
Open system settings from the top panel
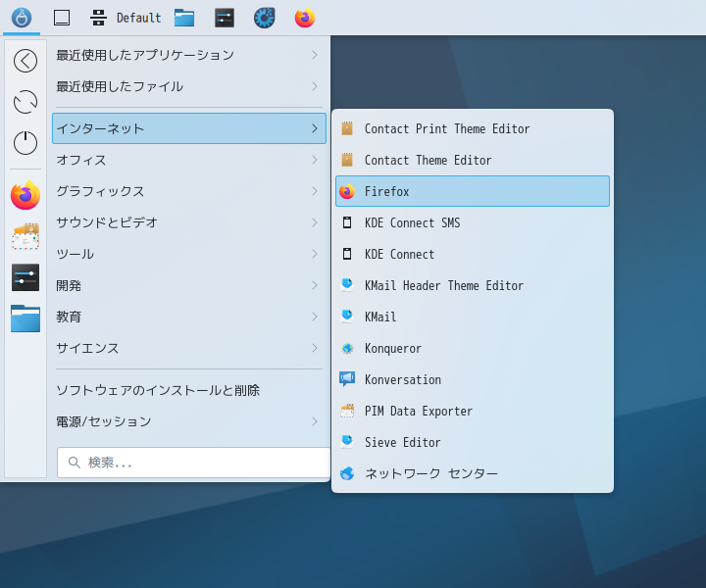[x=225, y=18]
